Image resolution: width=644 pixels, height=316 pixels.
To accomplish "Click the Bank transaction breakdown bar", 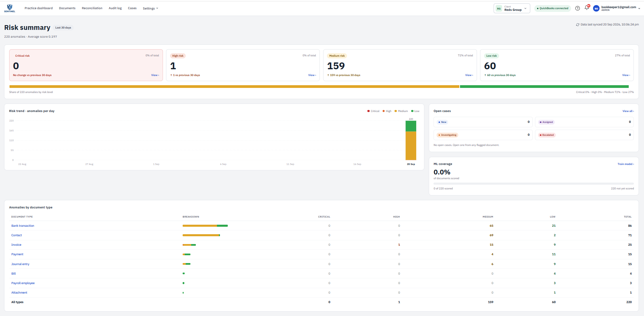I will [x=205, y=226].
